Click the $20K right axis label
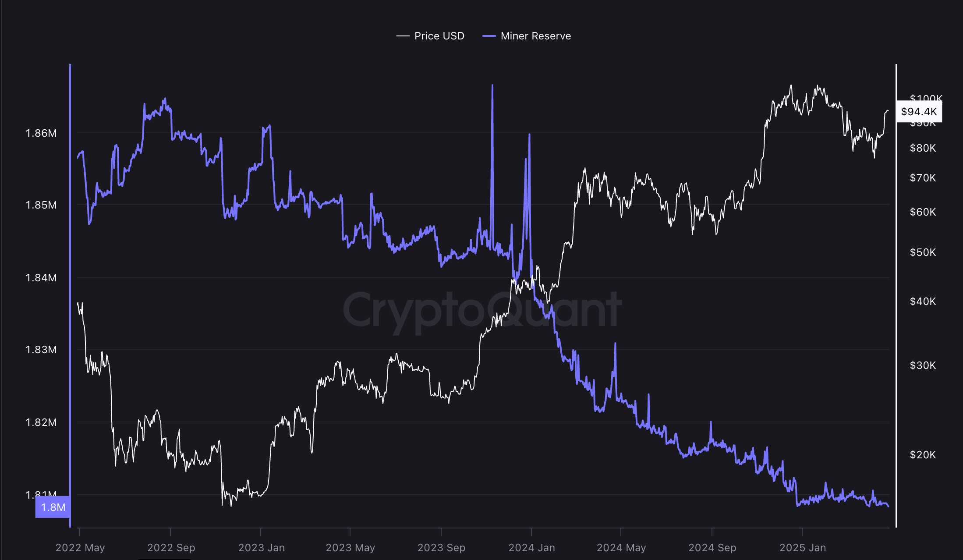 point(923,455)
